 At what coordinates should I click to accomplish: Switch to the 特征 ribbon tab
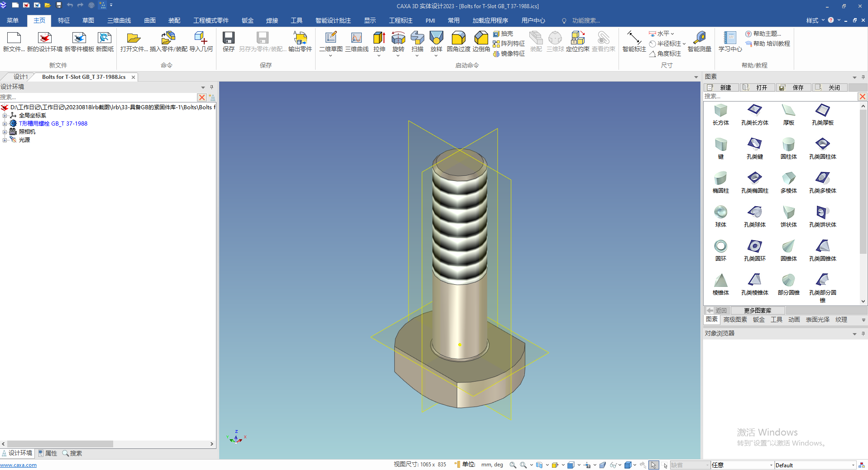pos(64,20)
